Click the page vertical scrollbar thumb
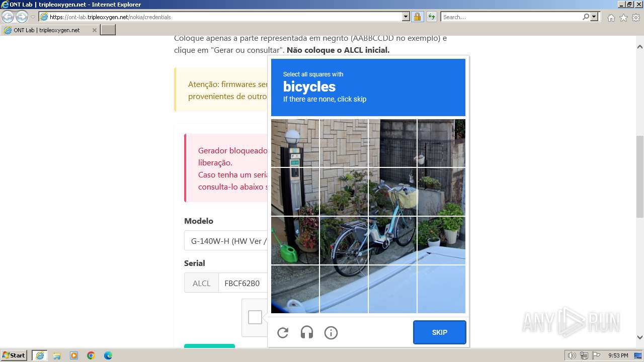The width and height of the screenshot is (644, 362). click(x=639, y=176)
